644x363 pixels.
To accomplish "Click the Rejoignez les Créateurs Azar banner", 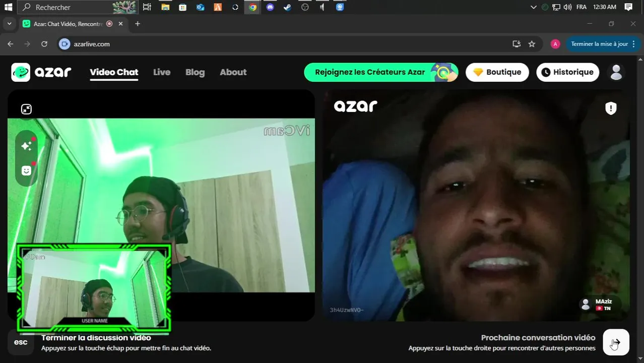I will point(381,72).
